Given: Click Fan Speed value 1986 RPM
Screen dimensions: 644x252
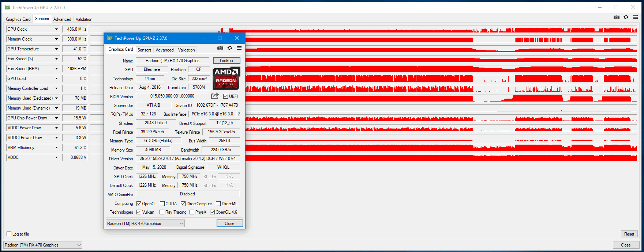Looking at the screenshot, I should (x=75, y=69).
